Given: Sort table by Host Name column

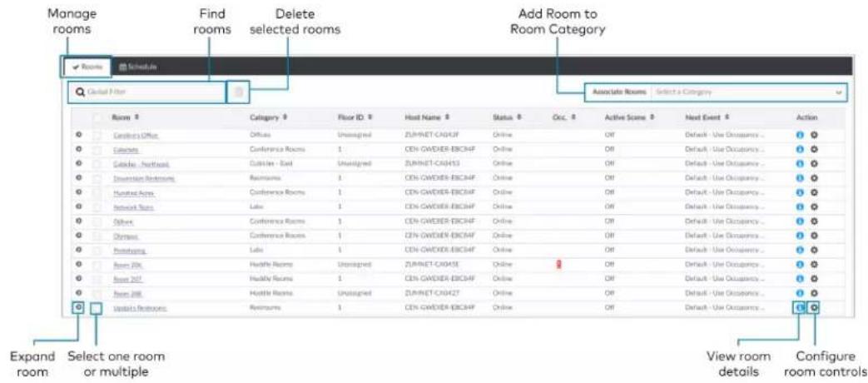Looking at the screenshot, I should pyautogui.click(x=425, y=118).
